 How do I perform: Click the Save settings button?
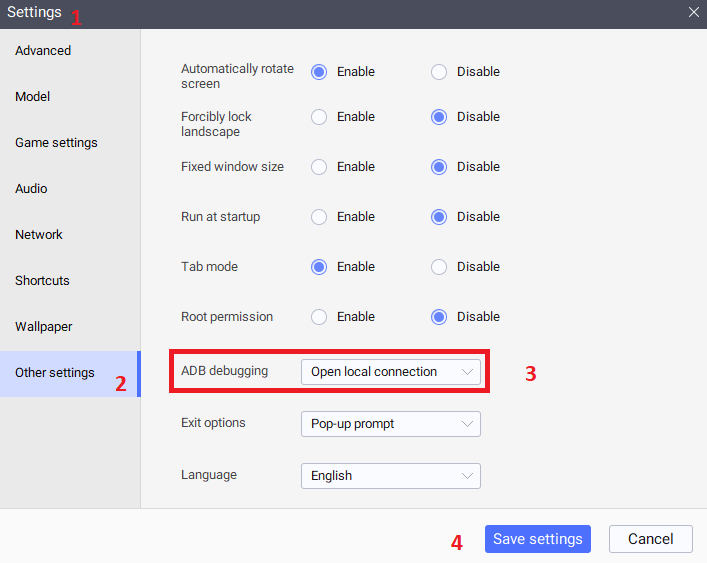click(x=537, y=539)
